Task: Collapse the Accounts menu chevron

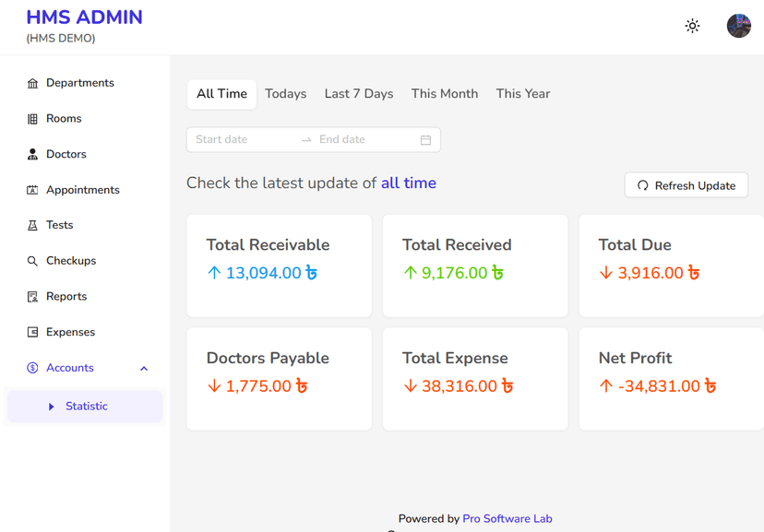Action: pos(144,369)
